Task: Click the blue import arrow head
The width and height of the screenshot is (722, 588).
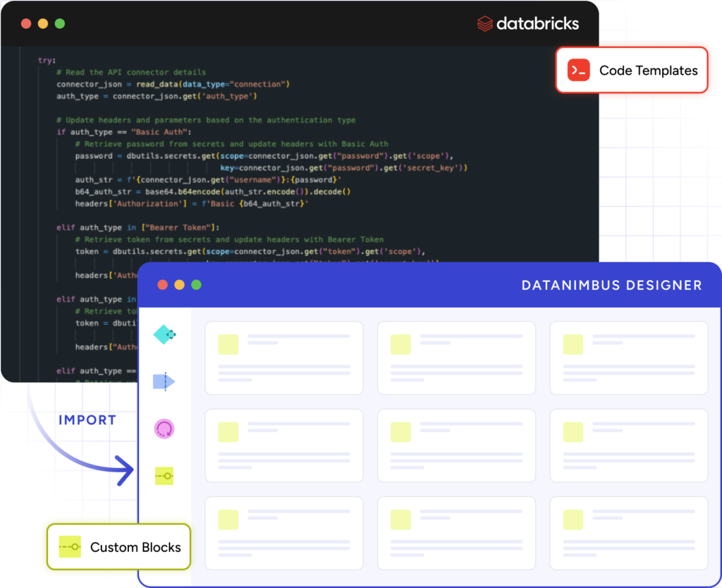Action: pos(127,467)
